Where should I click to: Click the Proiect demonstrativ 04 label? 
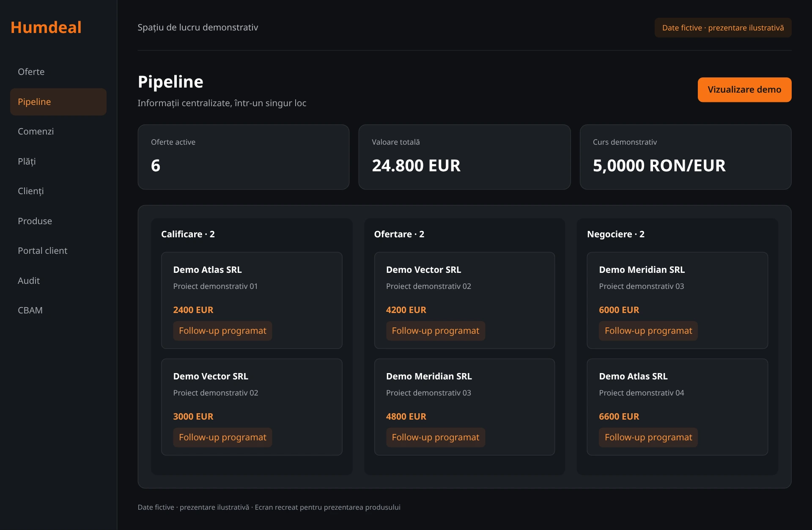[x=642, y=393]
